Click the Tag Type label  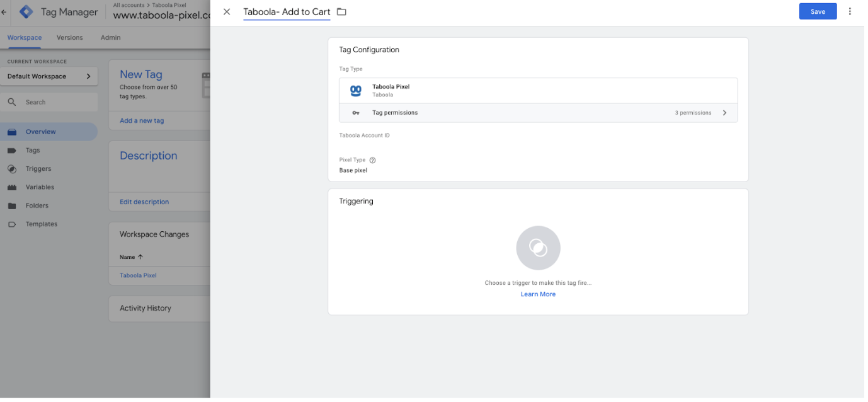[x=351, y=69]
